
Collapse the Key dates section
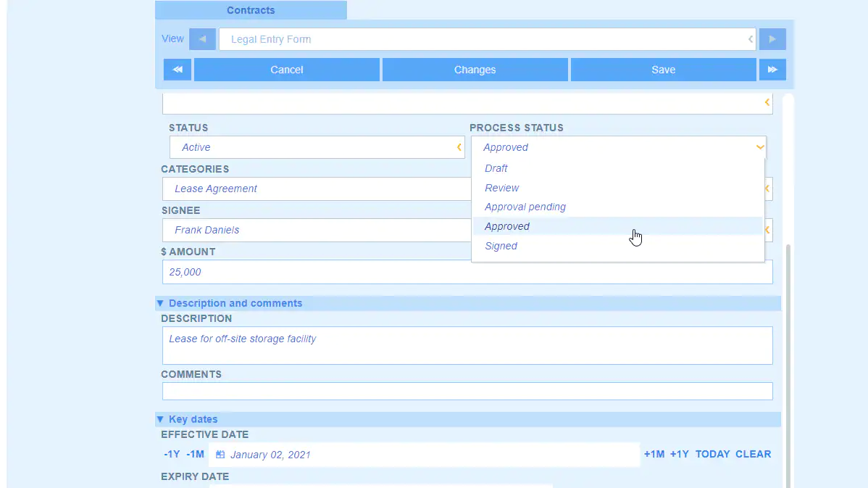click(x=160, y=419)
